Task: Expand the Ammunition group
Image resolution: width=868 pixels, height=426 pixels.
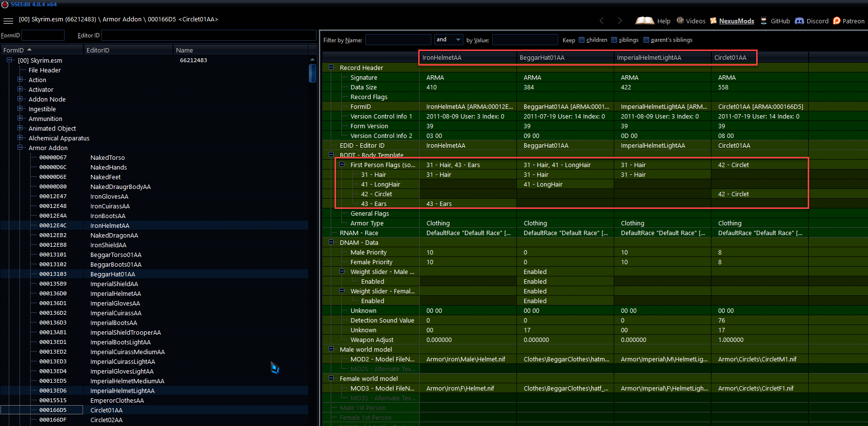Action: (x=20, y=119)
